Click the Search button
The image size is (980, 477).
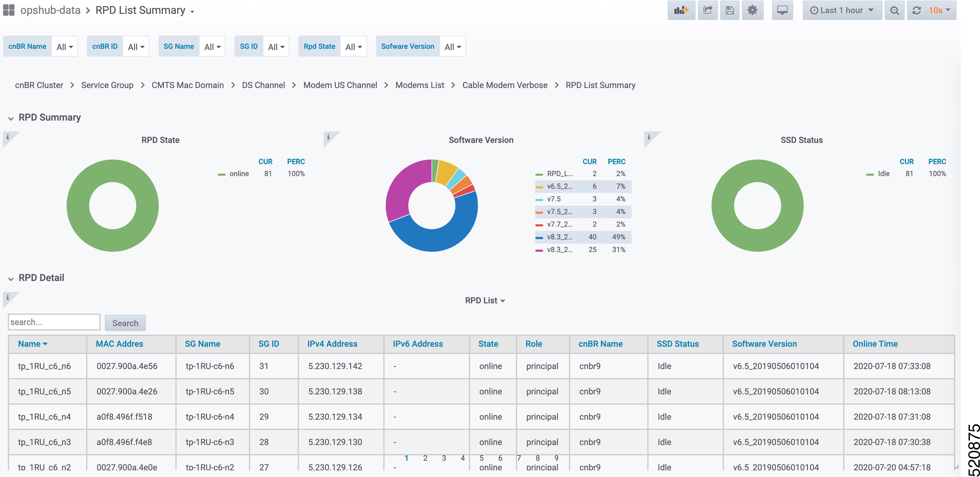pyautogui.click(x=125, y=323)
